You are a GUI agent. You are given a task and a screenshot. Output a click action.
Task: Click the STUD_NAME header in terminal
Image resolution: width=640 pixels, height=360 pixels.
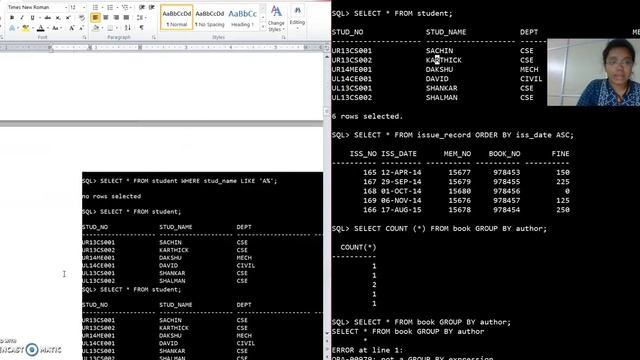click(x=446, y=32)
